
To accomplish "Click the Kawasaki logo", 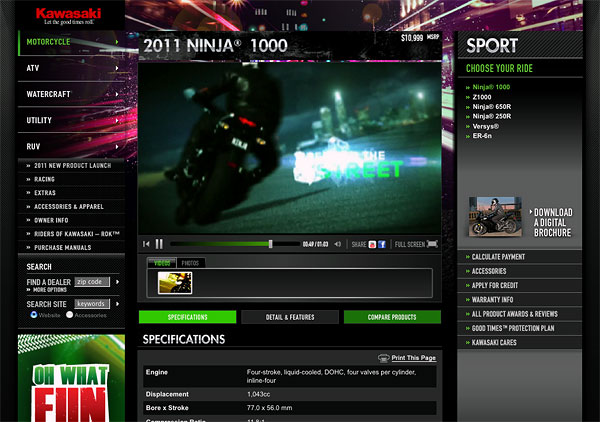I will pyautogui.click(x=68, y=16).
